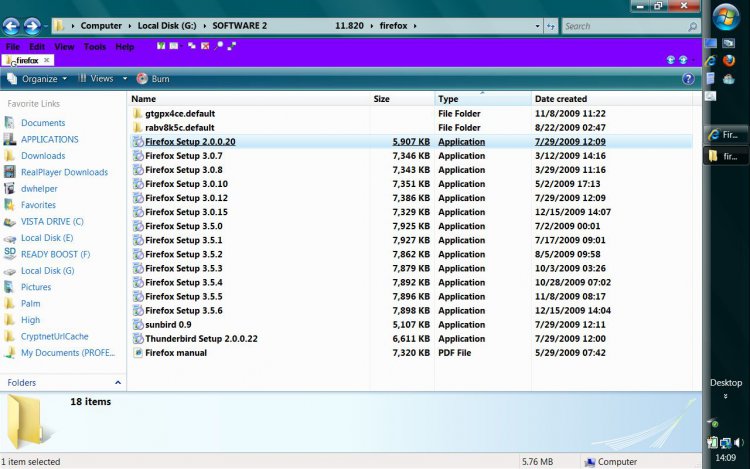Launch Firefox from the quick launch
The width and height of the screenshot is (750, 469).
728,60
